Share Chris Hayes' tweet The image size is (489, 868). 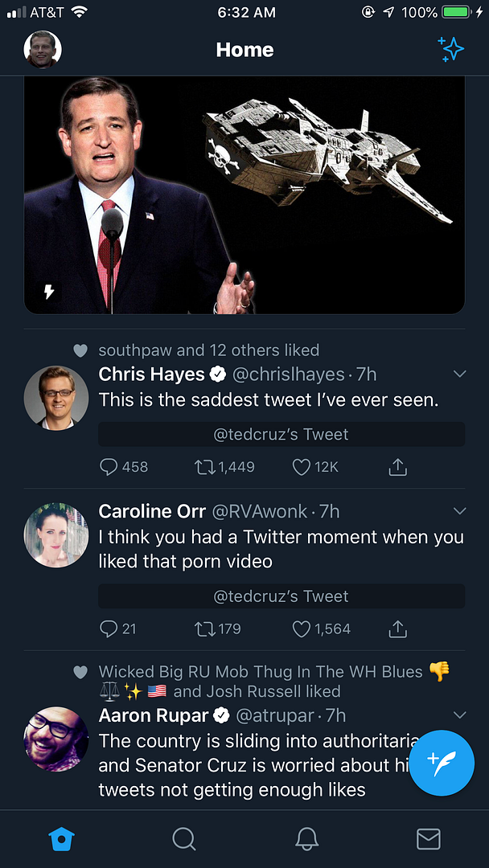click(x=397, y=467)
